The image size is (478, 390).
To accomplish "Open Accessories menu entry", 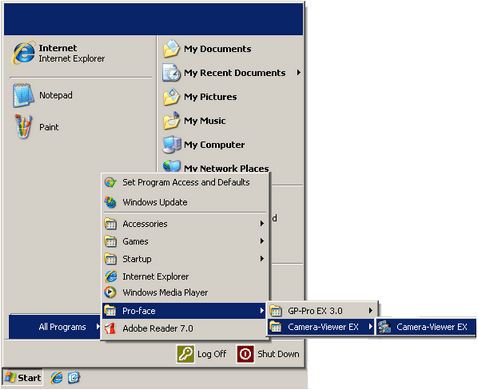I will point(184,224).
